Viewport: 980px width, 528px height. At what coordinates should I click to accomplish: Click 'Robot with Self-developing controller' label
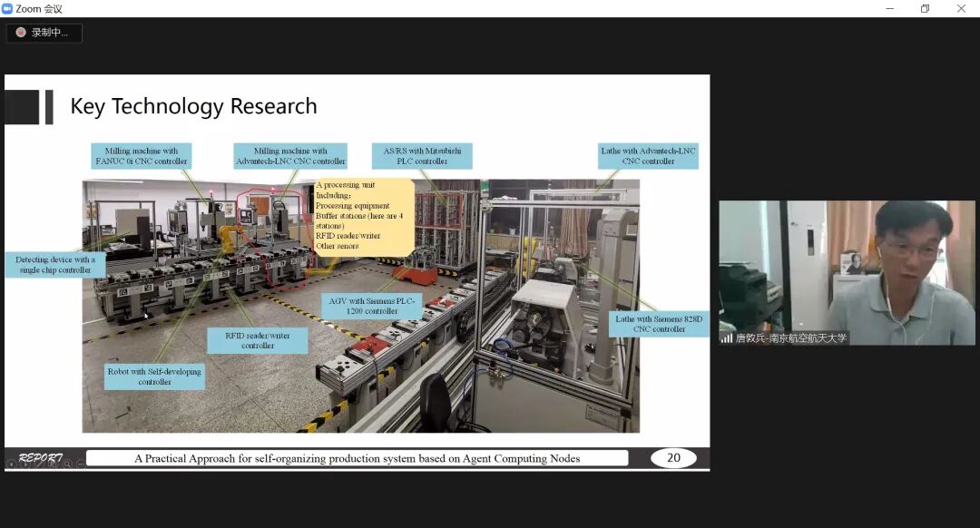coord(154,376)
